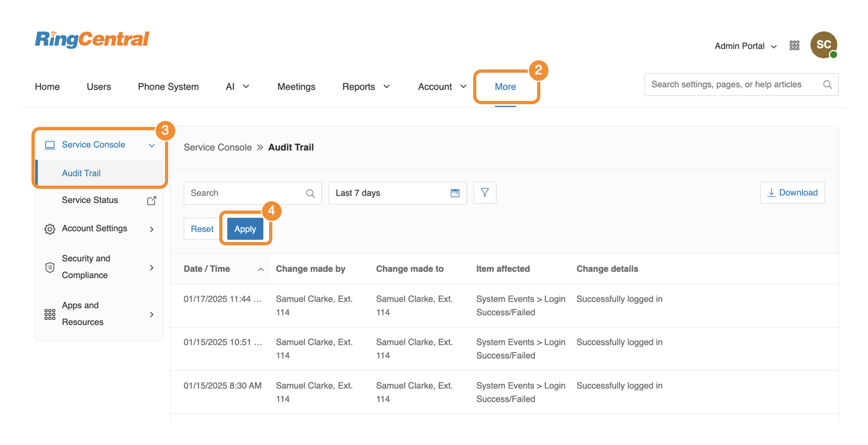Click the Account Settings gear icon
Image resolution: width=868 pixels, height=445 pixels.
[50, 229]
